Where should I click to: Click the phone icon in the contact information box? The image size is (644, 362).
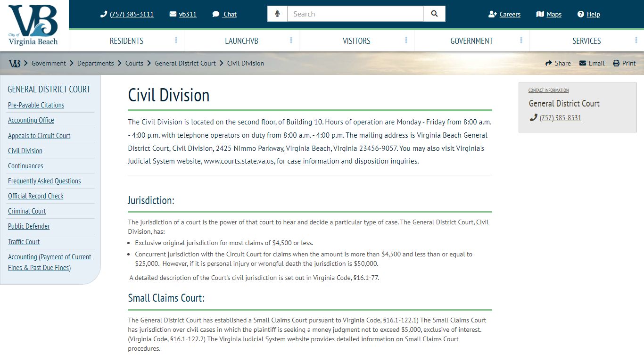(x=534, y=118)
